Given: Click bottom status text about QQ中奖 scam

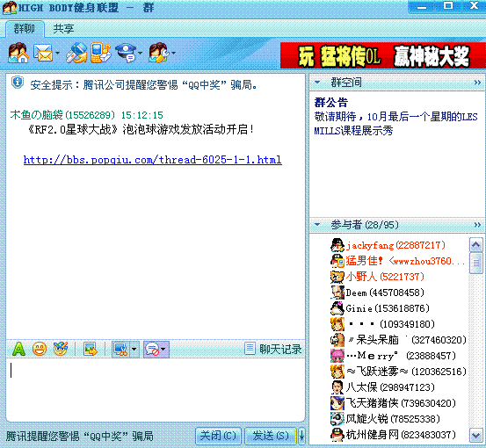Looking at the screenshot, I should (x=80, y=437).
